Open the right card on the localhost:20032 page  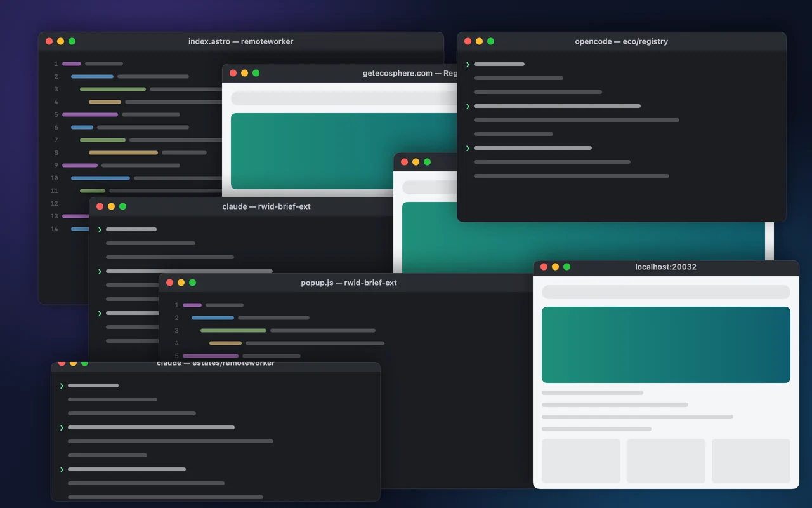pyautogui.click(x=751, y=461)
